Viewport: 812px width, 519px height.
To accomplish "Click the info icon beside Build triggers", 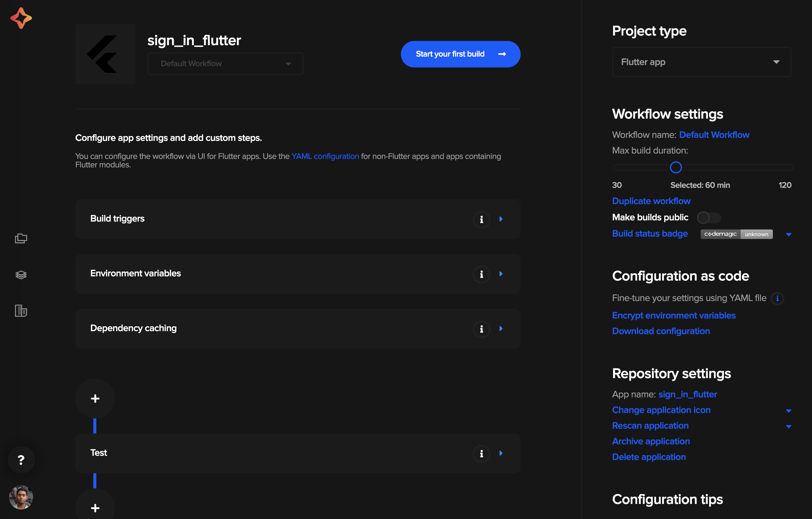I will point(481,218).
